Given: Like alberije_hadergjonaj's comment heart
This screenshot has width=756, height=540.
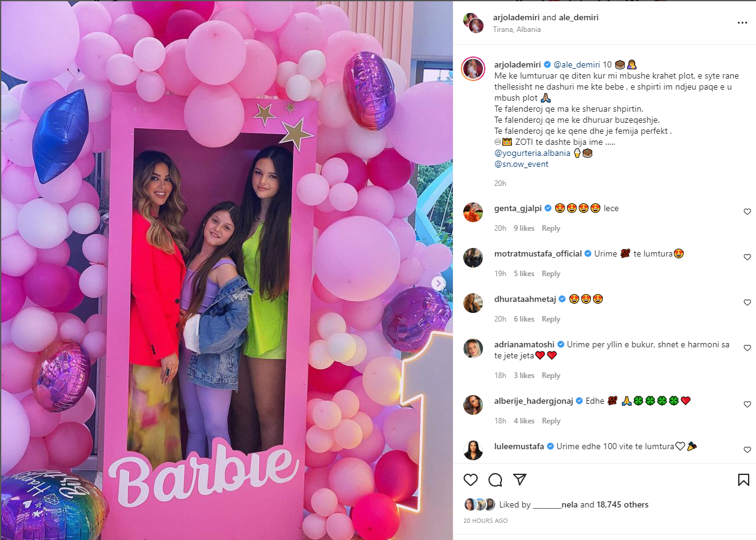Looking at the screenshot, I should (x=747, y=404).
